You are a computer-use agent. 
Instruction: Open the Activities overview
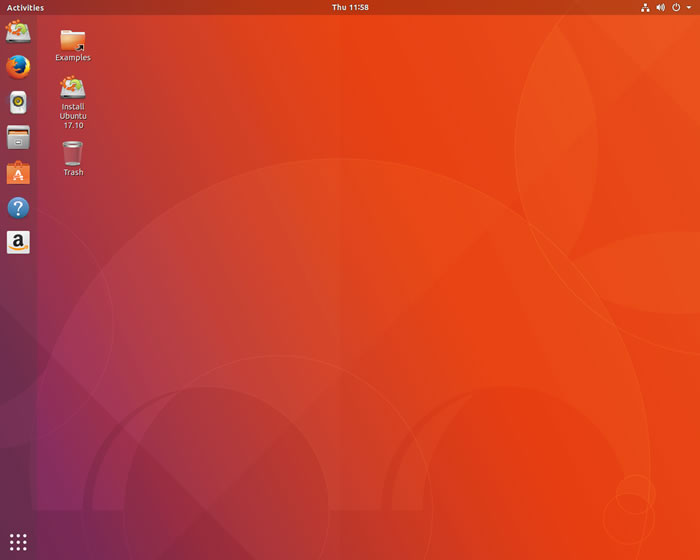(25, 7)
